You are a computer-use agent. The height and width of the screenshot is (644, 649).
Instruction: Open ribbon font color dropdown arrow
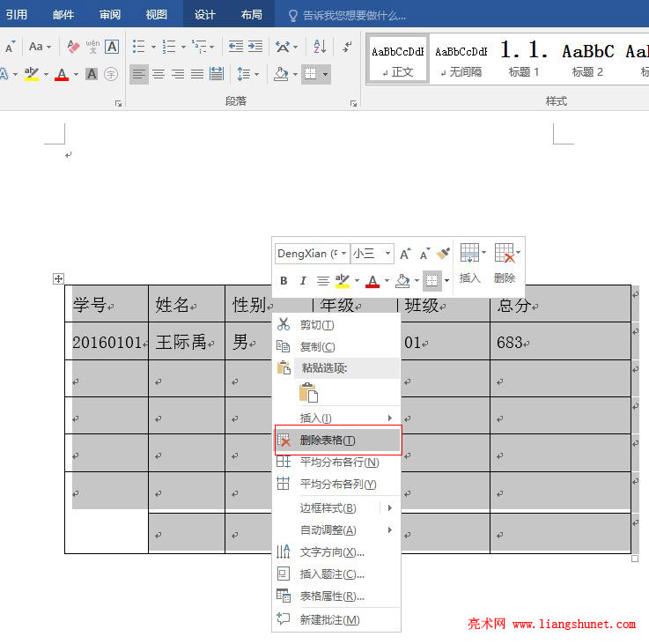click(76, 74)
